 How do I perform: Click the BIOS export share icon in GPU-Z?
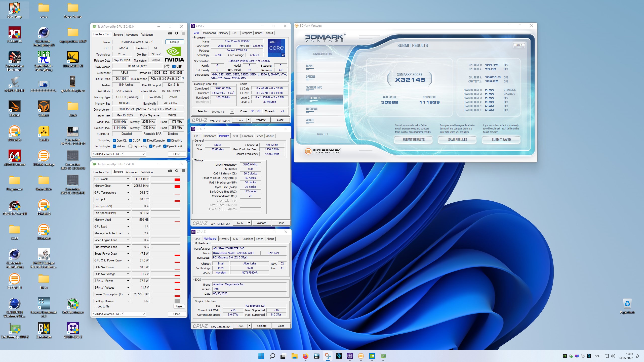167,66
